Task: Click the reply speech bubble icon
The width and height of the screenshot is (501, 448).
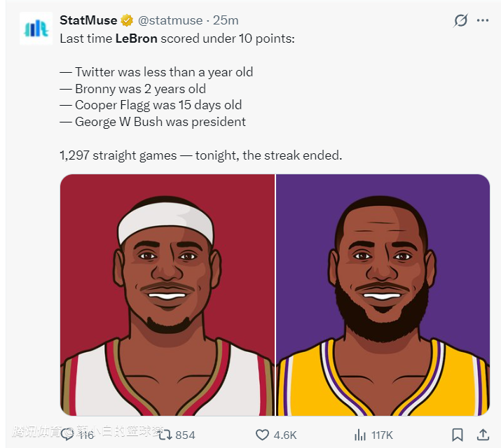Action: [68, 435]
